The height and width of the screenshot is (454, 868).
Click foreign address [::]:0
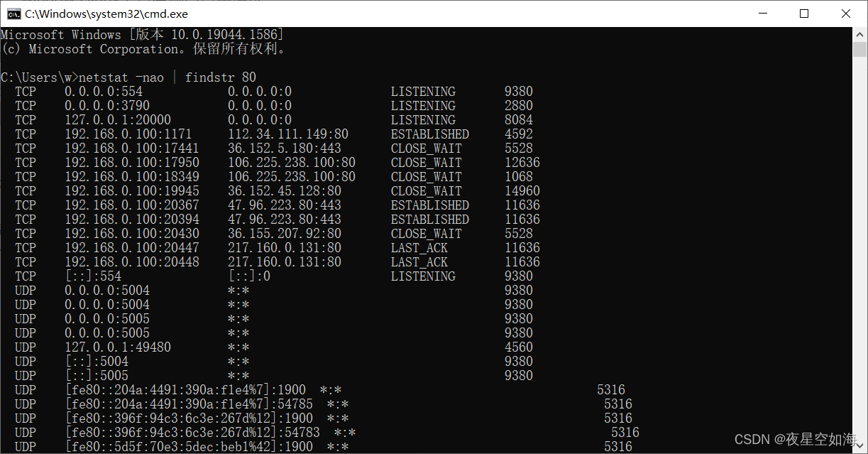pyautogui.click(x=249, y=276)
